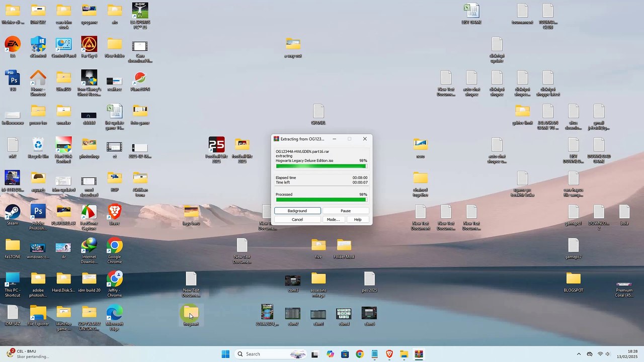Open the Home - Shortcut icon
The width and height of the screenshot is (644, 362).
(38, 83)
